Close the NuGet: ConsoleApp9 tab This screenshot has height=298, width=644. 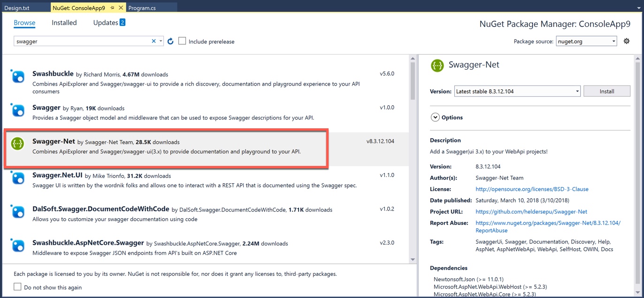pyautogui.click(x=121, y=8)
